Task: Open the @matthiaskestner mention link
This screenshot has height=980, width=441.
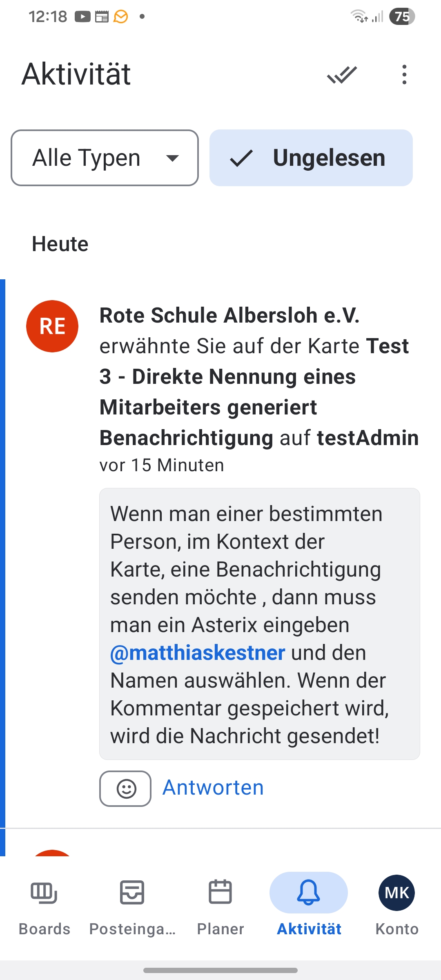Action: (x=198, y=653)
